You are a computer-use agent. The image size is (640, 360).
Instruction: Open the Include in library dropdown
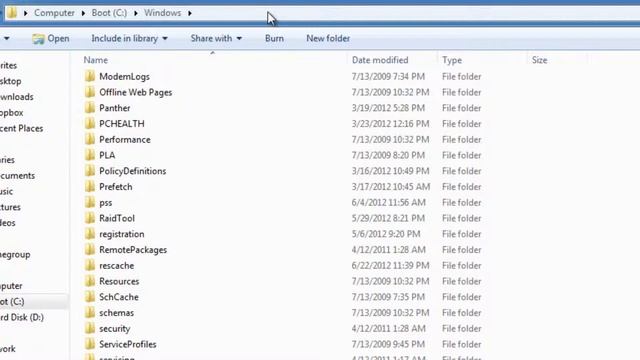click(x=129, y=38)
